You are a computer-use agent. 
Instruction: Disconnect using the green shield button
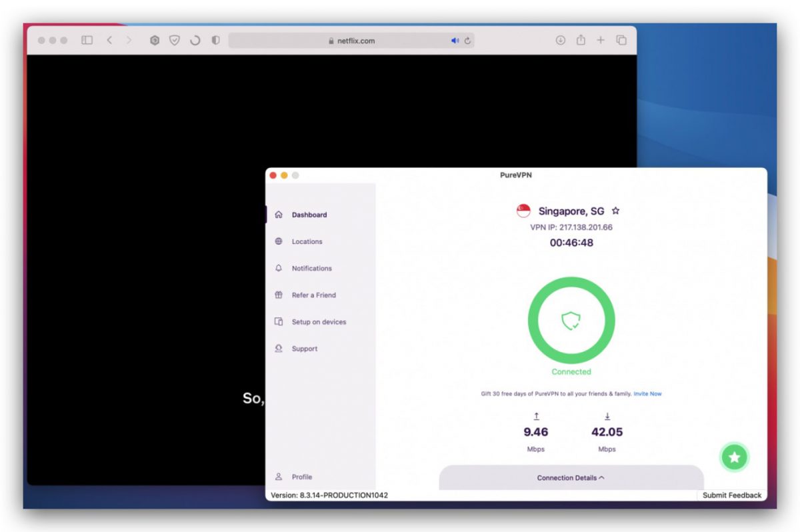[571, 321]
